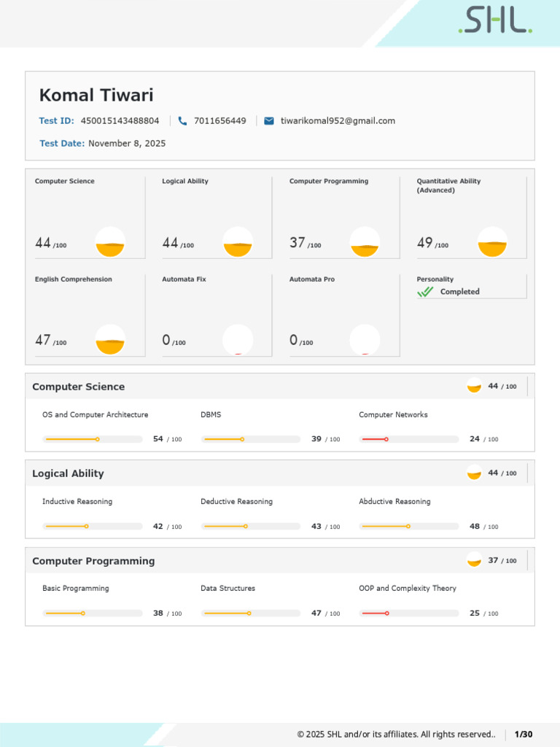Click the Test Date: label

62,144
